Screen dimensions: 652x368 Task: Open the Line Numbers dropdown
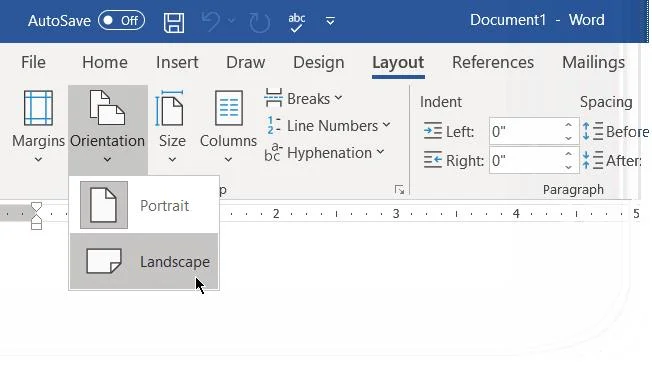(328, 126)
